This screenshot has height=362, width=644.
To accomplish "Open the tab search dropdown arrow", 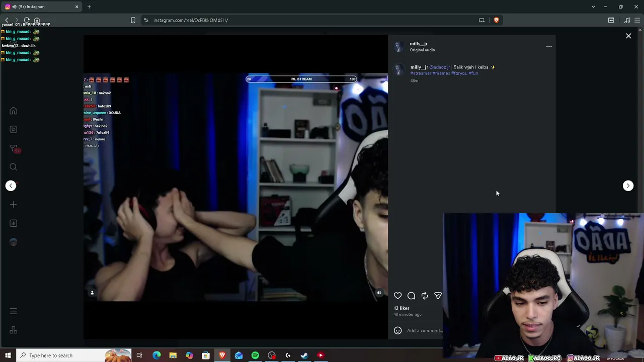I will (x=593, y=7).
